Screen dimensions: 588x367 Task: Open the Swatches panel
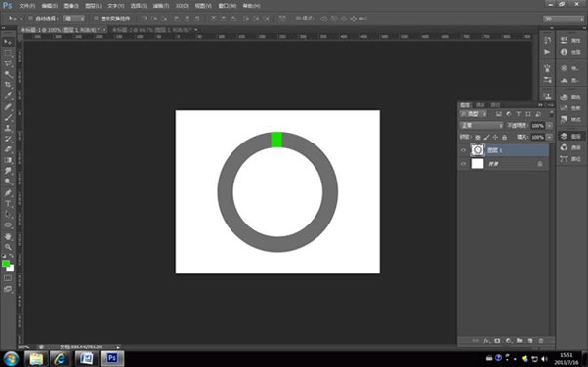tap(570, 108)
